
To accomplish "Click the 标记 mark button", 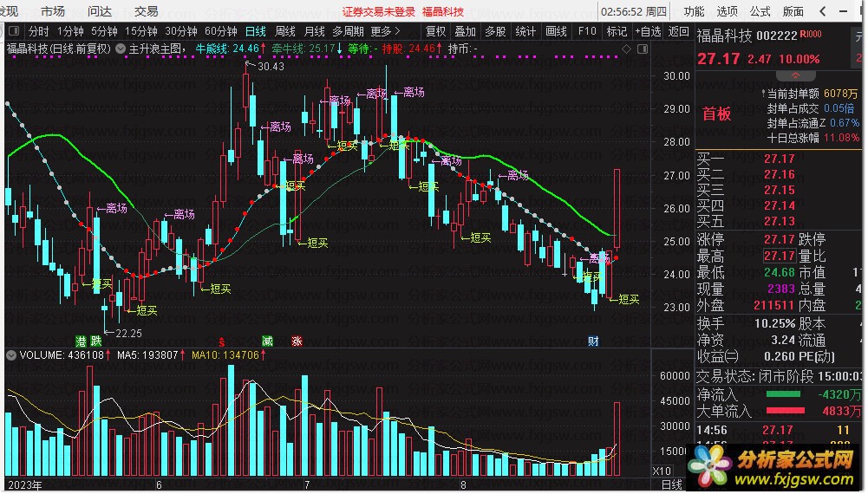I will click(617, 31).
